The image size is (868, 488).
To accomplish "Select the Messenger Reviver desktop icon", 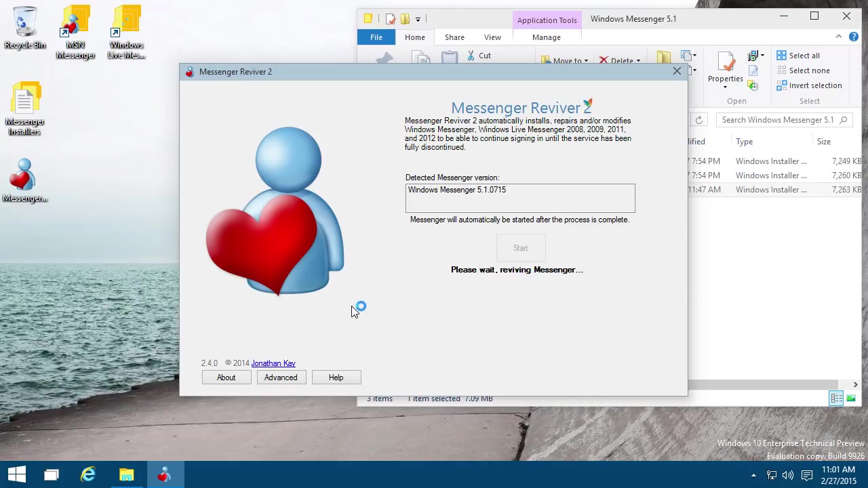I will (25, 181).
